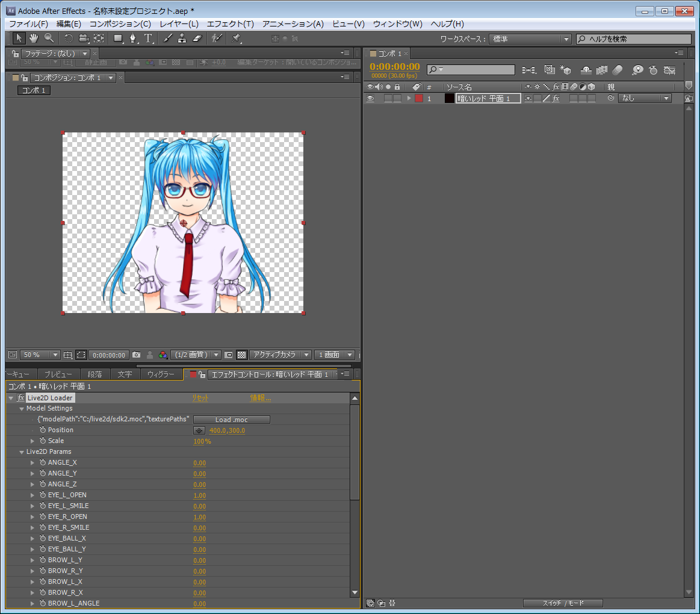Select the Pan Behind anchor tool

click(x=99, y=39)
